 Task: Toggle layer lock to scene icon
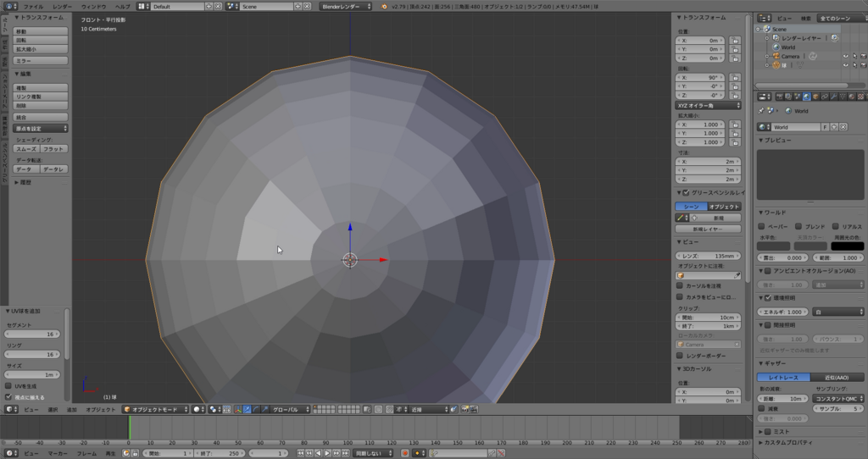pyautogui.click(x=366, y=409)
